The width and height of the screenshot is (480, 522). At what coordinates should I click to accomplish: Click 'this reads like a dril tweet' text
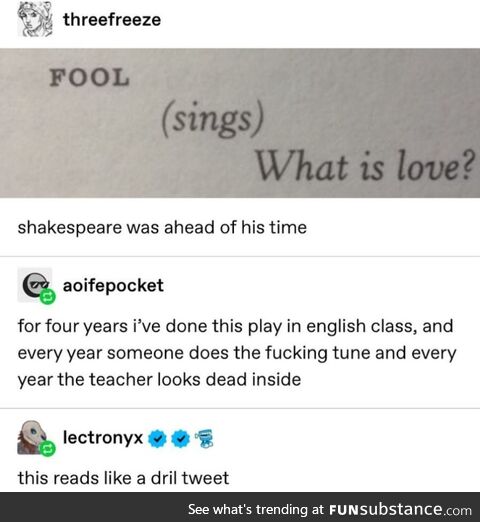123,478
